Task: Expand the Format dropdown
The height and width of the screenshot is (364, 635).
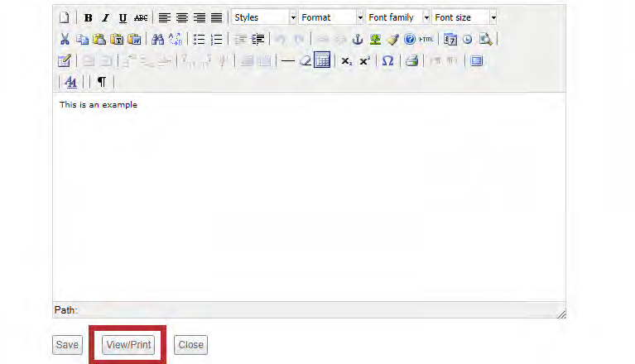Action: [330, 17]
